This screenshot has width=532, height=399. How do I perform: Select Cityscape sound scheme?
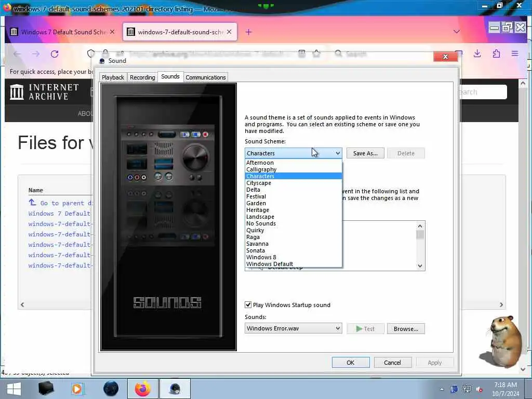tap(293, 183)
